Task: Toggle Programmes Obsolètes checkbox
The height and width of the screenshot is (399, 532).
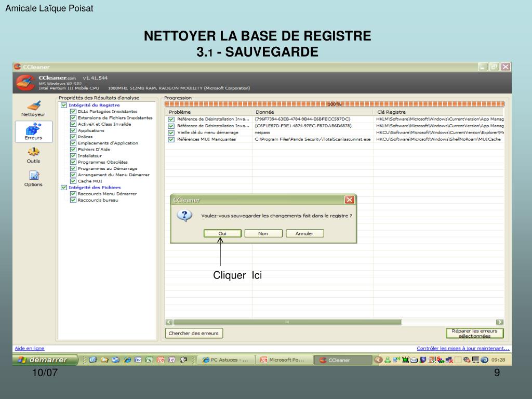Action: click(73, 162)
